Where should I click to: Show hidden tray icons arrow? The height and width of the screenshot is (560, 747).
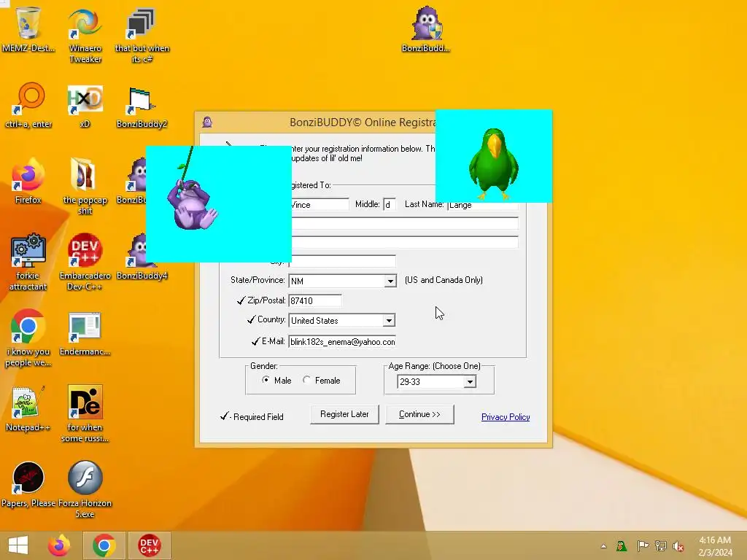(x=603, y=546)
